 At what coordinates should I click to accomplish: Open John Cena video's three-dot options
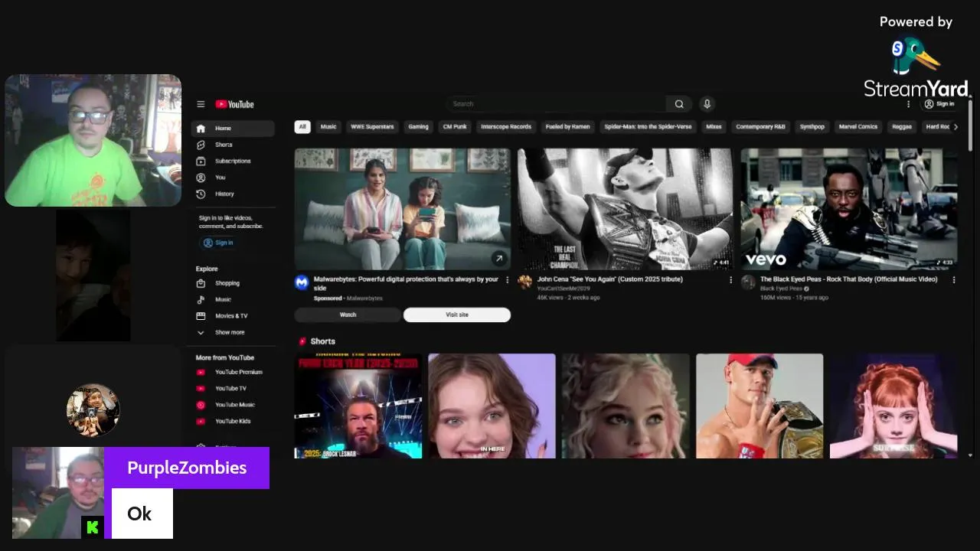pyautogui.click(x=730, y=280)
